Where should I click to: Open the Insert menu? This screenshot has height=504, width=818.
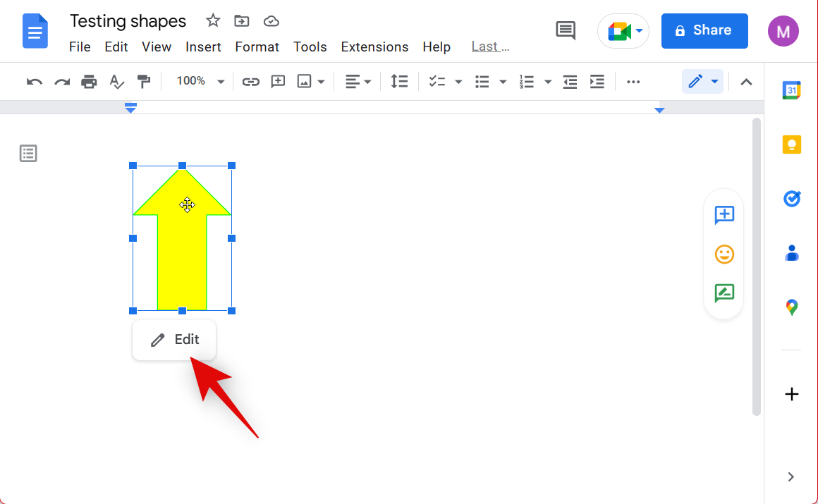tap(203, 47)
